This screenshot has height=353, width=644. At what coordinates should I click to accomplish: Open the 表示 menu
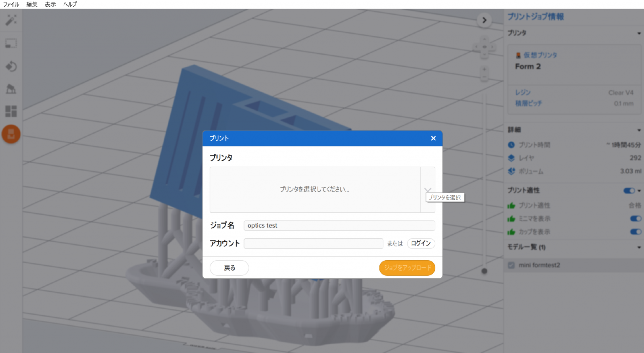[50, 4]
